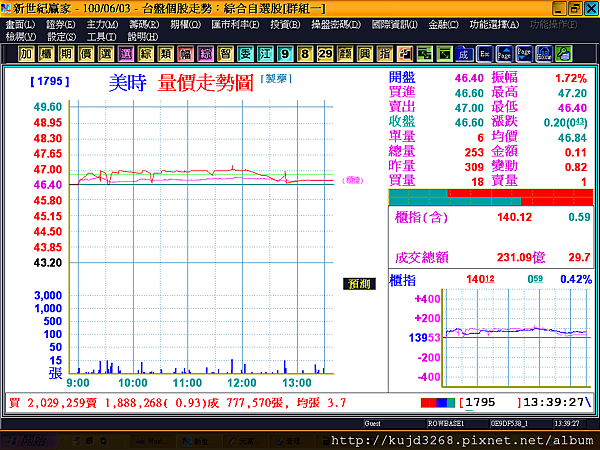Click the 智 toolbar icon

(225, 54)
